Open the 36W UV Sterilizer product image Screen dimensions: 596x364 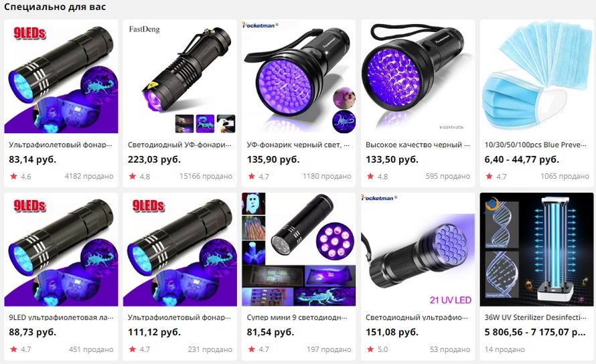(536, 250)
